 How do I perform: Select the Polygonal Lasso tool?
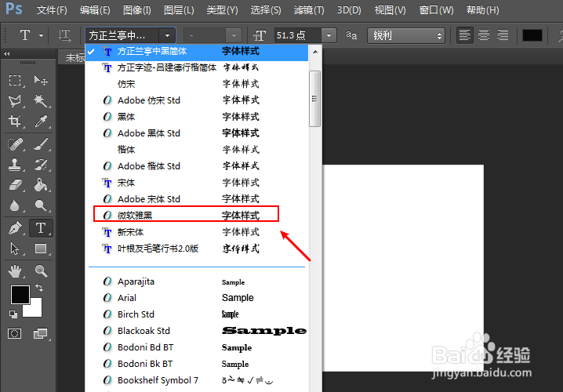click(15, 101)
